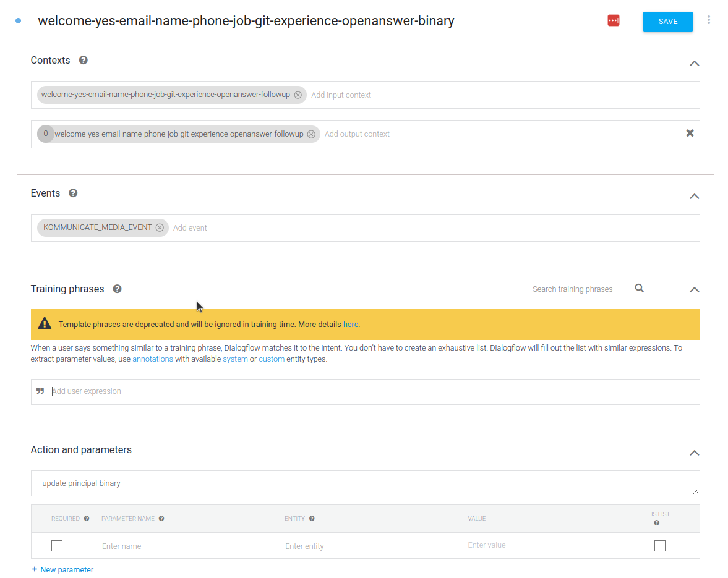
Task: Clear output contexts with the X icon
Action: (x=690, y=134)
